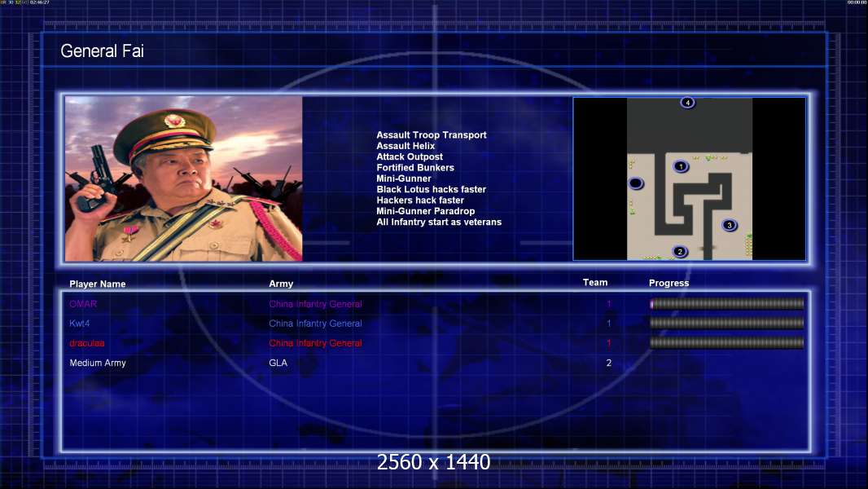Click the map preview thumbnail
868x489 pixels.
tap(689, 178)
